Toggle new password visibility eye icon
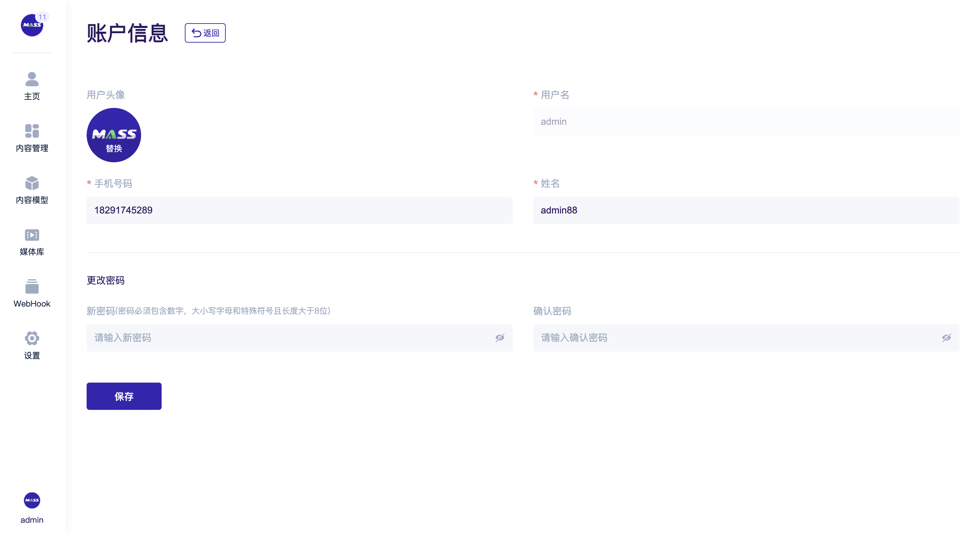Viewport: 980px width, 534px height. click(500, 338)
